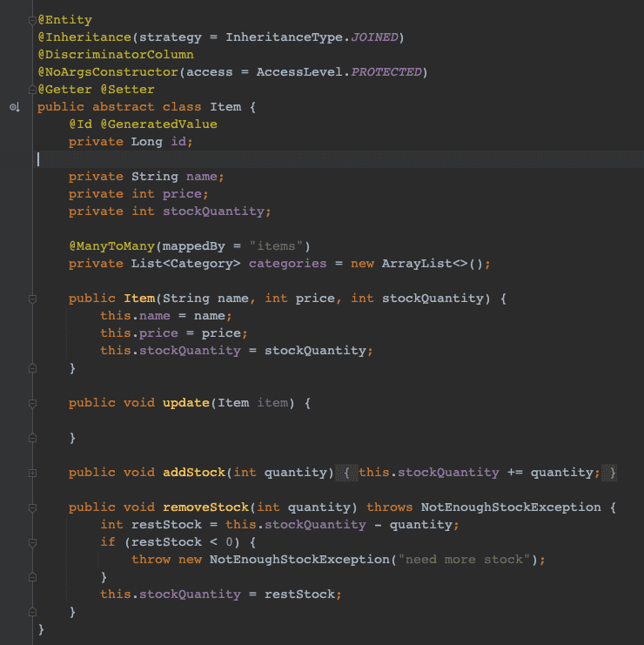Click the if keyword
The height and width of the screenshot is (645, 644).
pos(108,542)
